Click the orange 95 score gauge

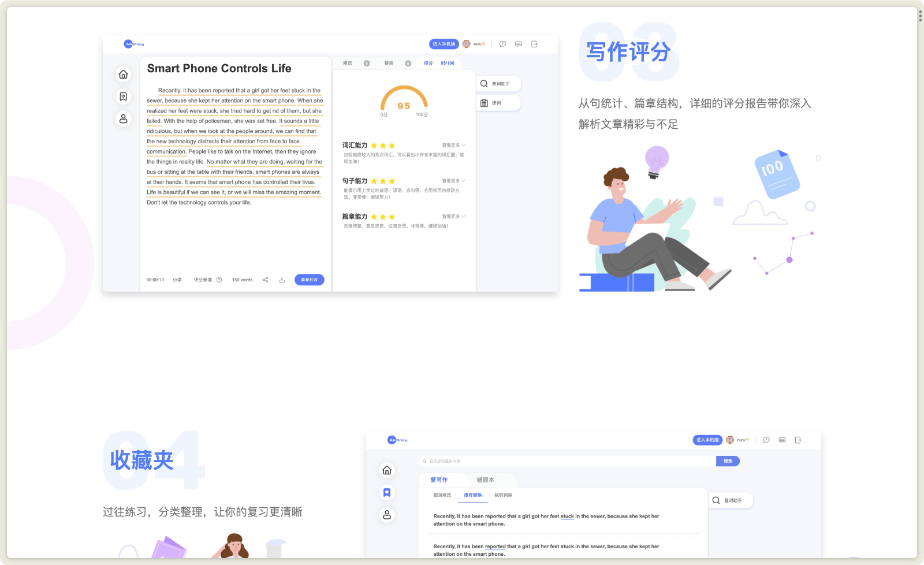coord(404,101)
